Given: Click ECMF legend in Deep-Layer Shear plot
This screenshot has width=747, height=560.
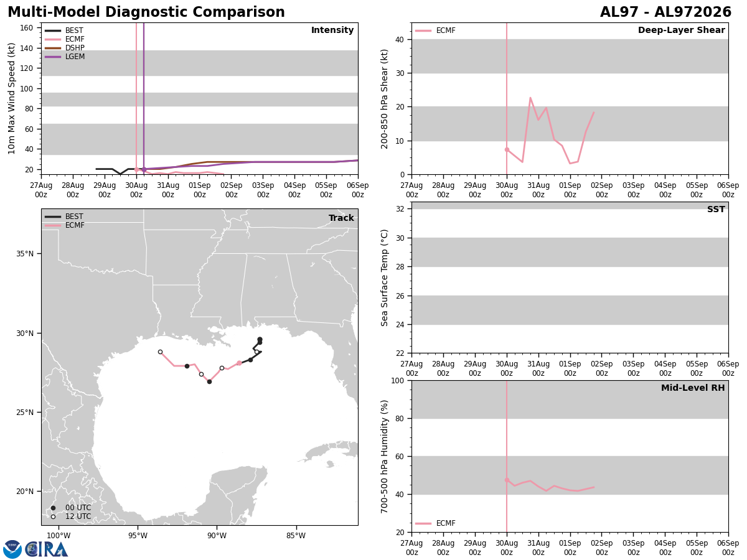Looking at the screenshot, I should point(436,30).
